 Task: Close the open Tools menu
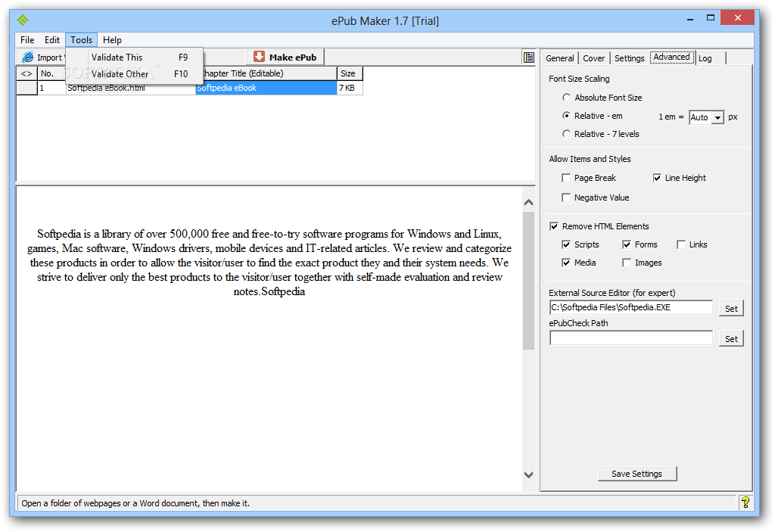(81, 40)
